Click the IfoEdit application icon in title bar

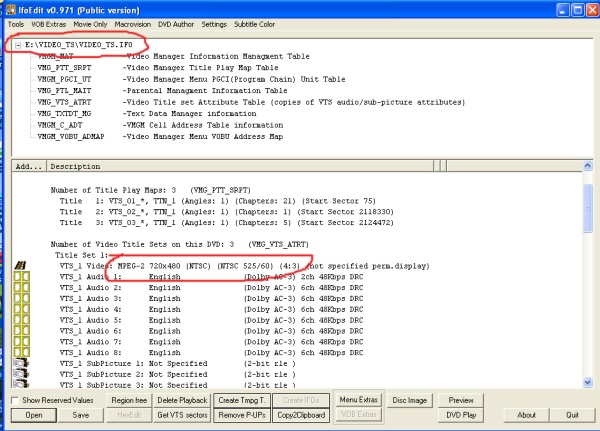[x=8, y=8]
